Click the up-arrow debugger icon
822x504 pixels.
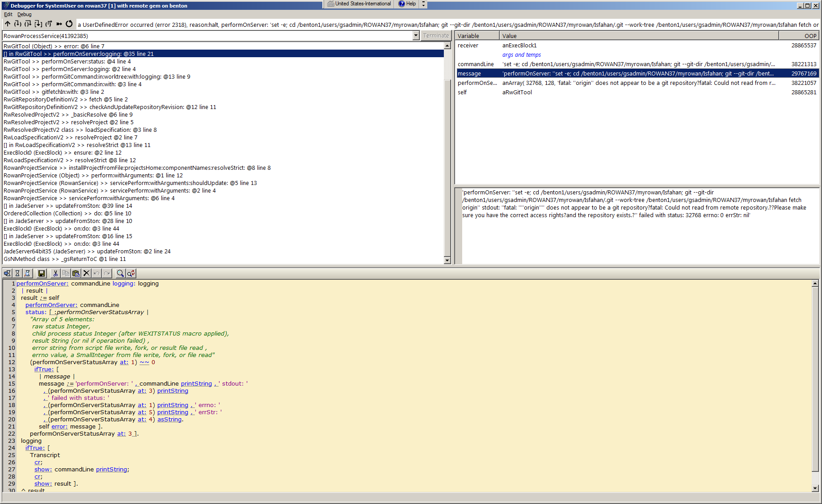click(x=8, y=24)
